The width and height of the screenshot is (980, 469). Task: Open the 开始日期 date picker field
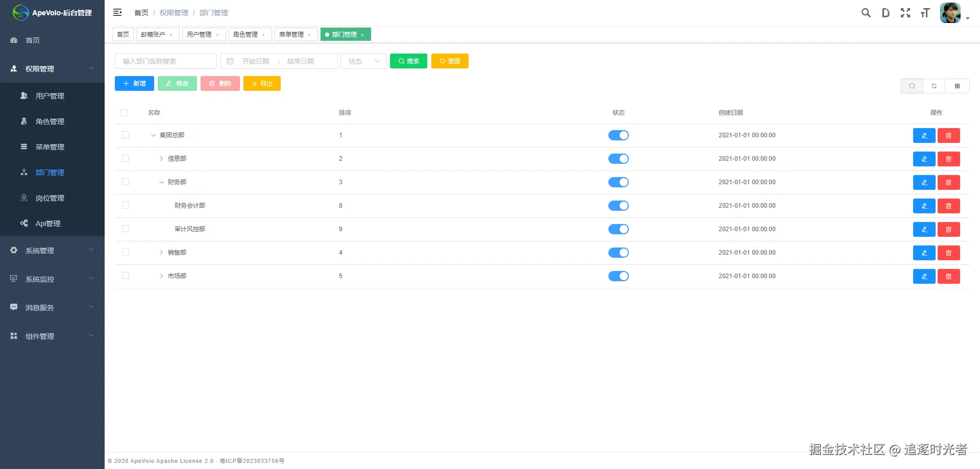[x=255, y=61]
